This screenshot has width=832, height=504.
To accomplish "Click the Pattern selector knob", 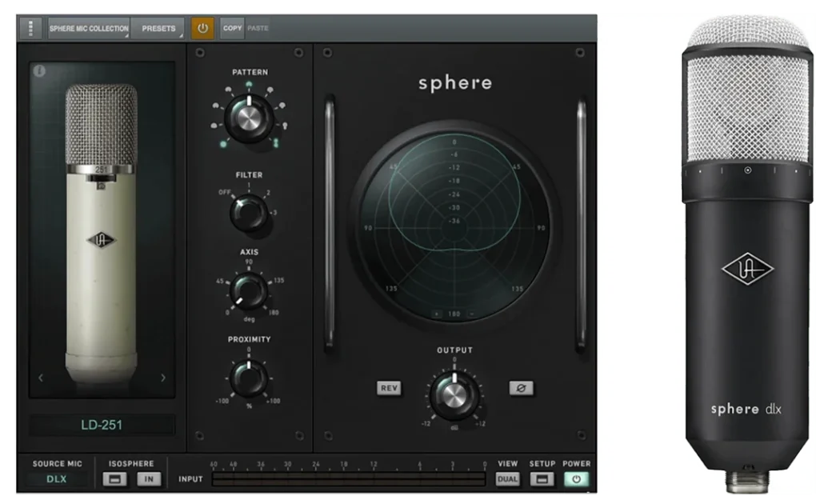I will pyautogui.click(x=250, y=119).
